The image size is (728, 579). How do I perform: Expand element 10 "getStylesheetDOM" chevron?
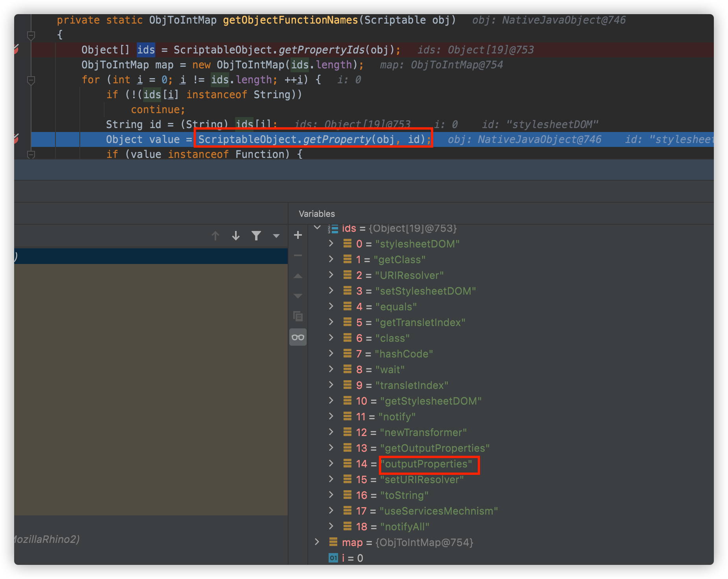pos(331,401)
